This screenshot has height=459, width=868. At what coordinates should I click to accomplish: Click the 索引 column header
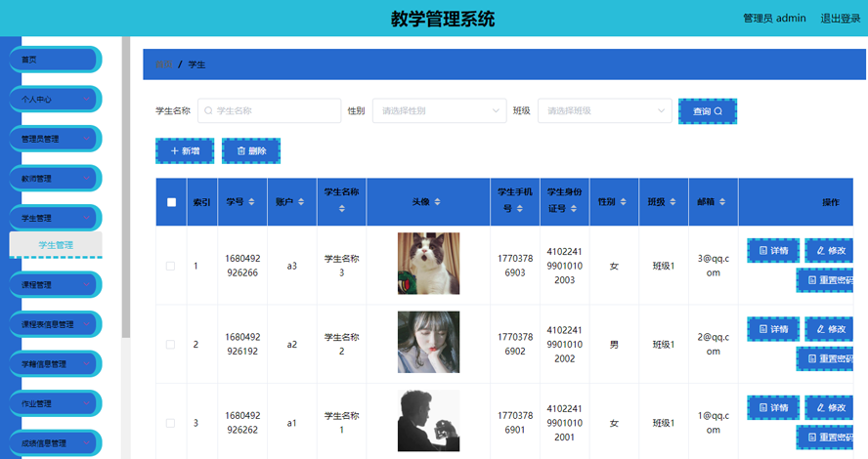tap(201, 202)
